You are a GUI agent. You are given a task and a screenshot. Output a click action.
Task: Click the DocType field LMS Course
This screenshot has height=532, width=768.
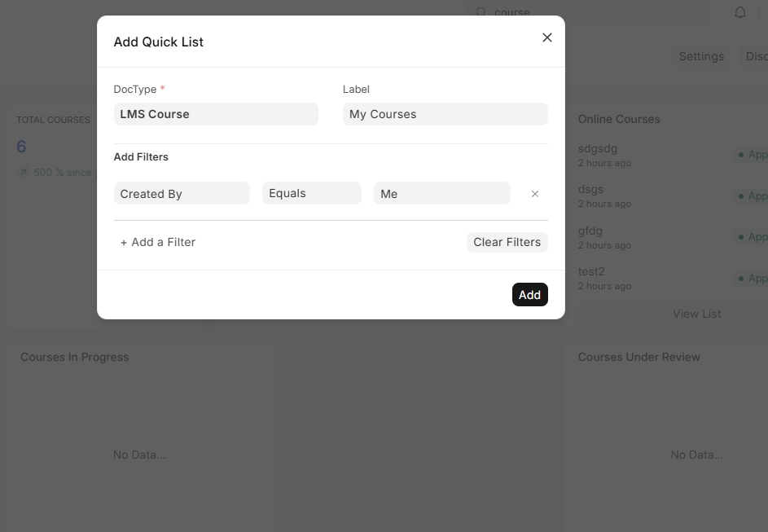click(x=216, y=114)
